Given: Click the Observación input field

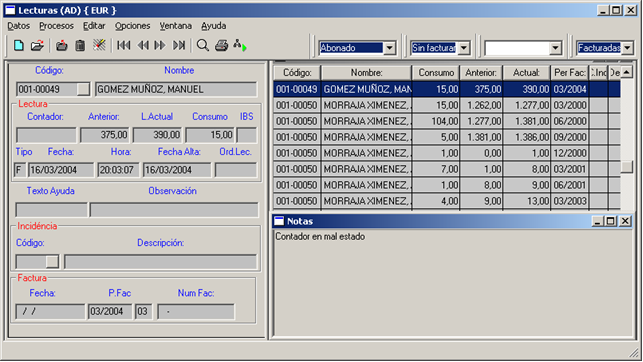Looking at the screenshot, I should (x=174, y=209).
